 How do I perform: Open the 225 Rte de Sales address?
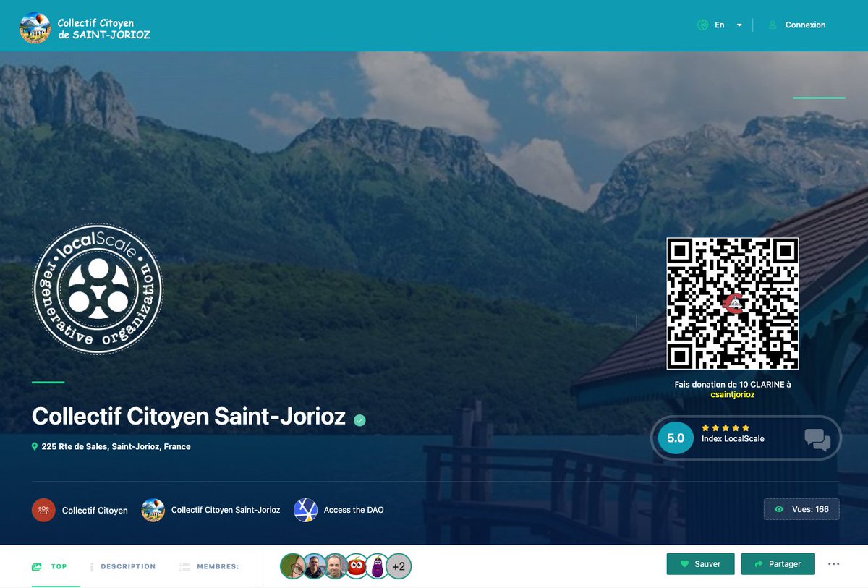click(116, 447)
